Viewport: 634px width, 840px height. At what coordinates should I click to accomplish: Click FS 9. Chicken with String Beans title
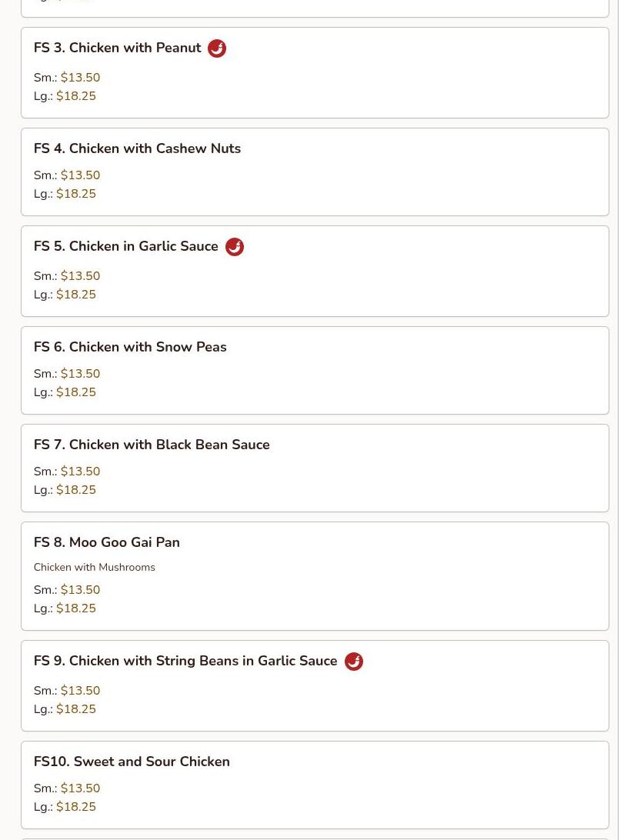pos(185,662)
